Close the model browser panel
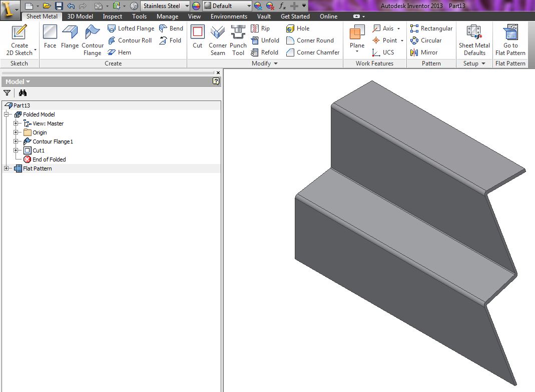 (218, 72)
